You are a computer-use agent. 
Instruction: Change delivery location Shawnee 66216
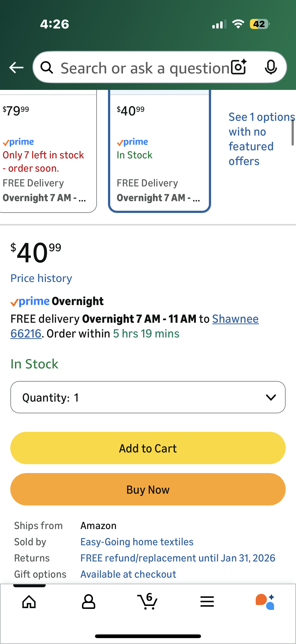(235, 319)
